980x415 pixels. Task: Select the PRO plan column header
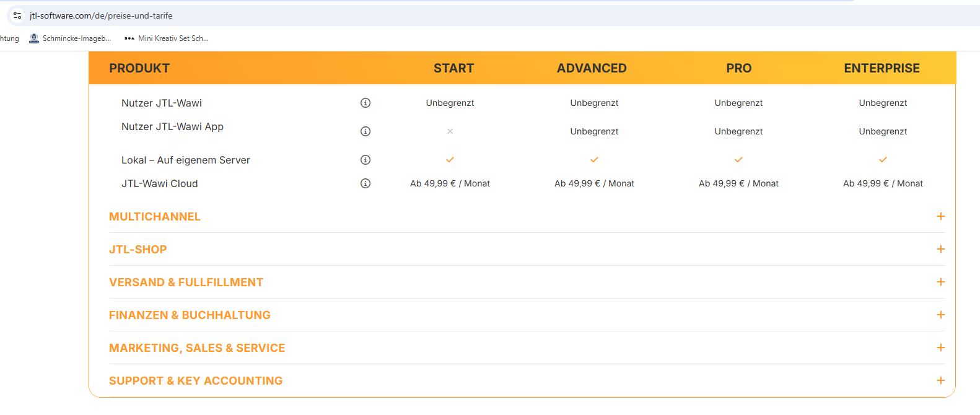[x=738, y=68]
